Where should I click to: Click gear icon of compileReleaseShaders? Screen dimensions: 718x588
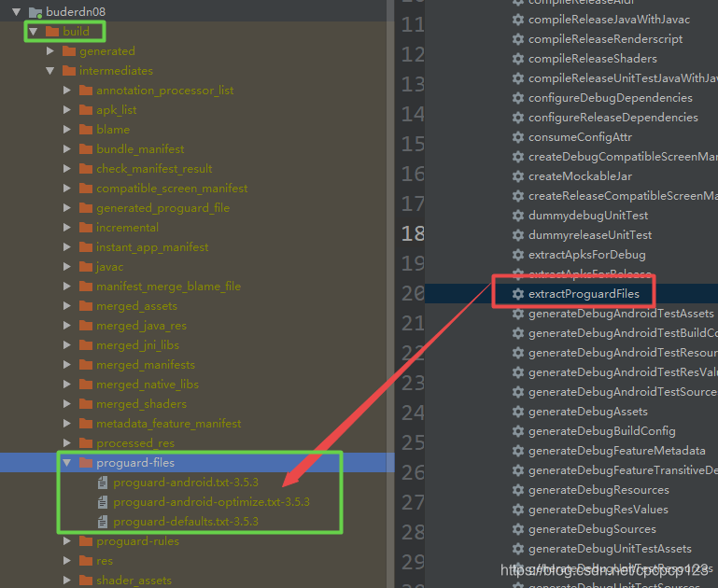coord(518,59)
